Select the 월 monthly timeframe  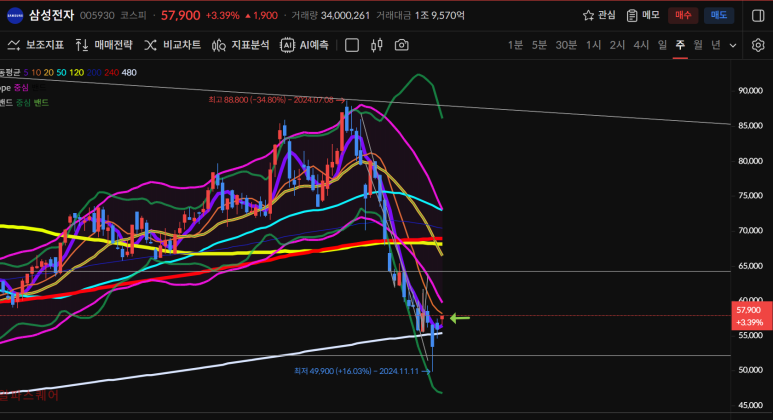(698, 45)
